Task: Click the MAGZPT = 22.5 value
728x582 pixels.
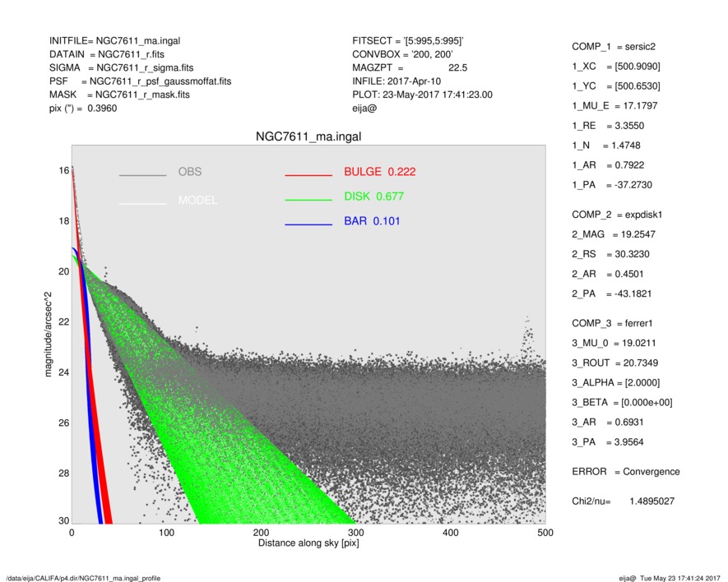Action: [410, 67]
